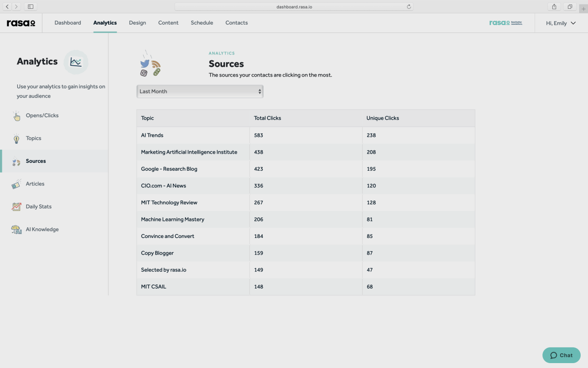Go back with the browser back arrow

7,6
